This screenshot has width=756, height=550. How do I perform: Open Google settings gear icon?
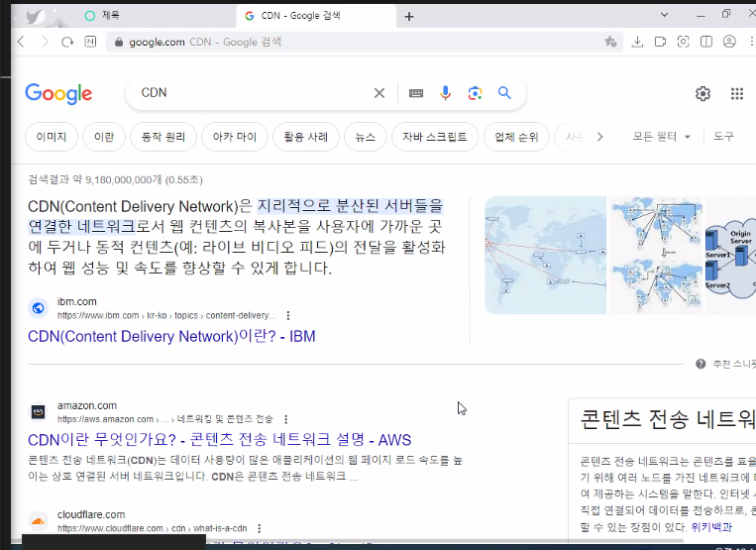pyautogui.click(x=702, y=93)
